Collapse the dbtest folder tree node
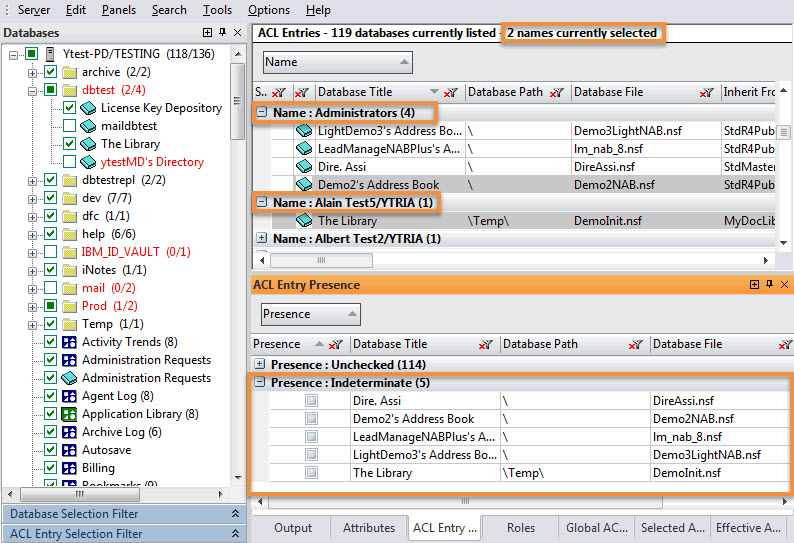This screenshot has width=794, height=543. coord(33,90)
